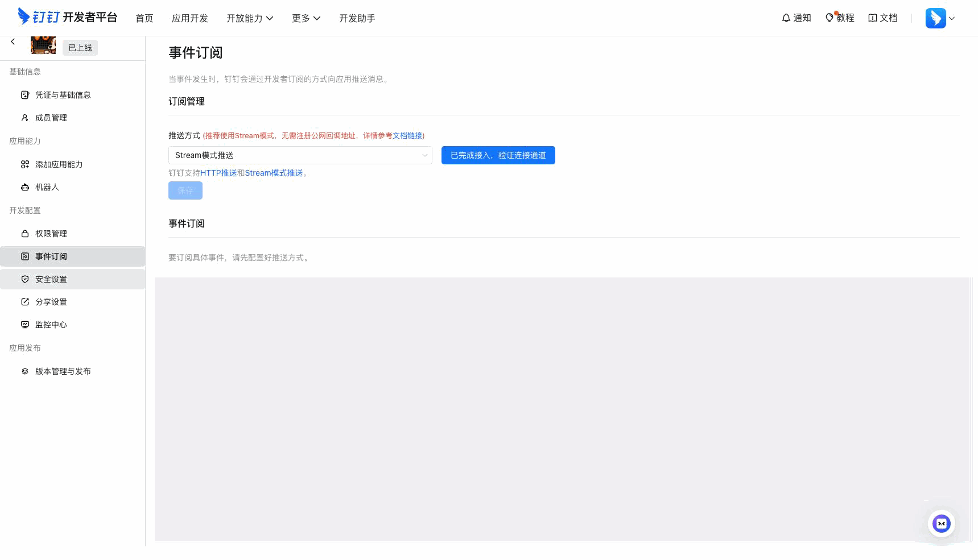Open the 教程 tutorials link
The width and height of the screenshot is (978, 560).
[840, 18]
